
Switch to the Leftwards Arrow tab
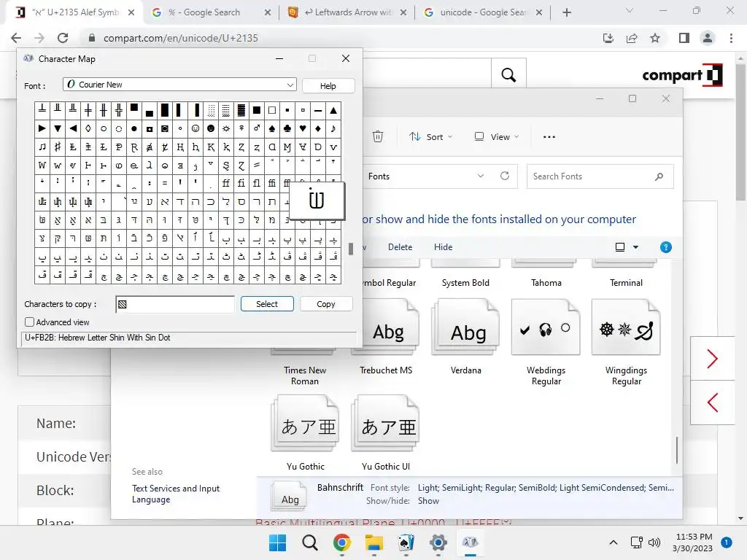348,12
